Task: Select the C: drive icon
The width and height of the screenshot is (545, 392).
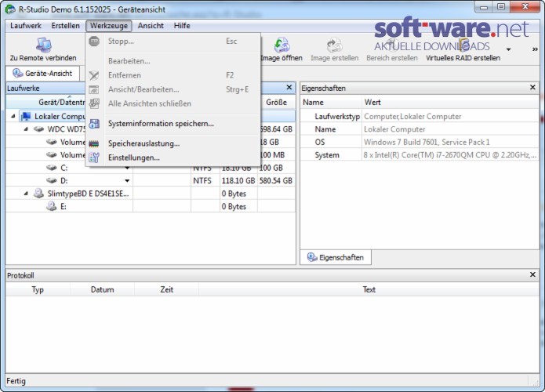Action: (x=52, y=168)
